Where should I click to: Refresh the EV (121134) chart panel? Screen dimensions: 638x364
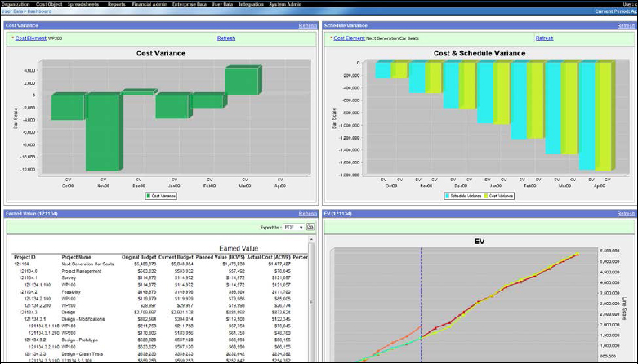tap(626, 214)
